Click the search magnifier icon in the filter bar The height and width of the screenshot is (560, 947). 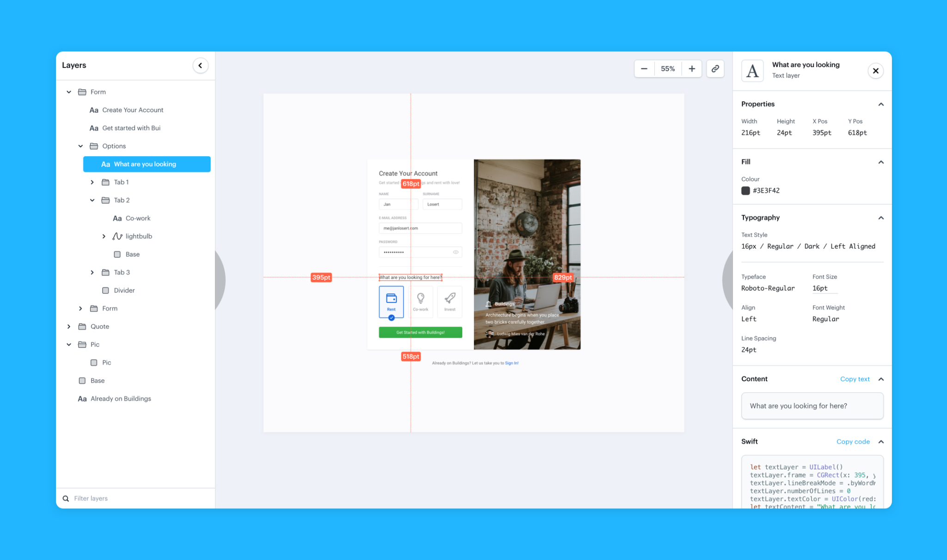(66, 498)
